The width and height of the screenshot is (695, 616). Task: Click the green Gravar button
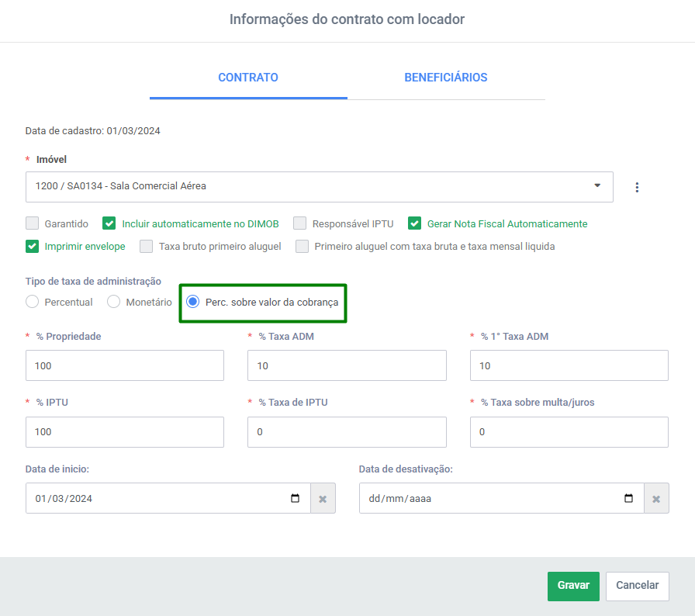(x=573, y=586)
